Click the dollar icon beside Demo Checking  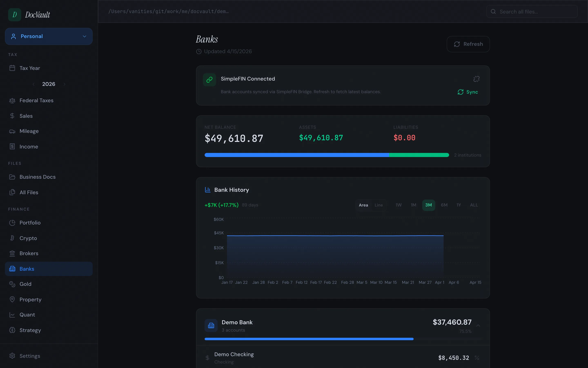click(207, 358)
